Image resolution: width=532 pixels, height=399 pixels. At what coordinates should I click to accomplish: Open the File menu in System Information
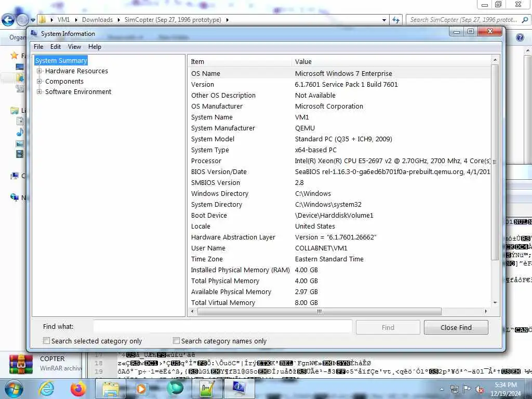pyautogui.click(x=38, y=47)
